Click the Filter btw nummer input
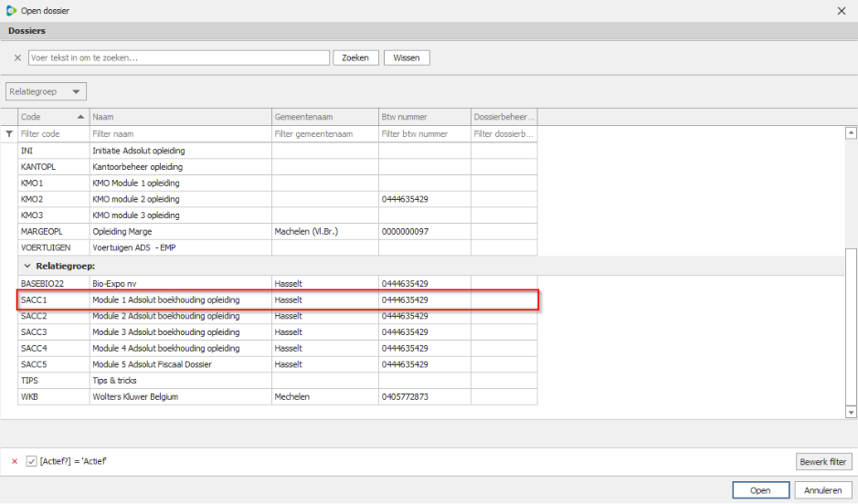 point(425,134)
